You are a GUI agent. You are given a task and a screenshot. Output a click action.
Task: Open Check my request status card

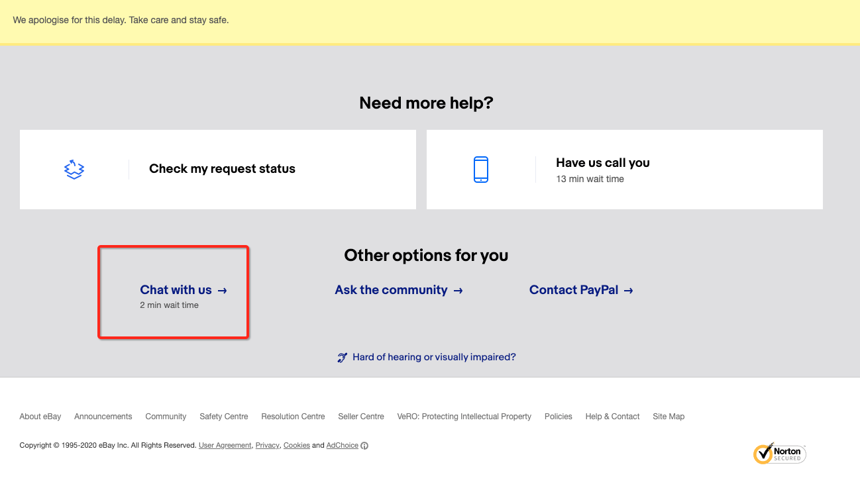pos(218,170)
